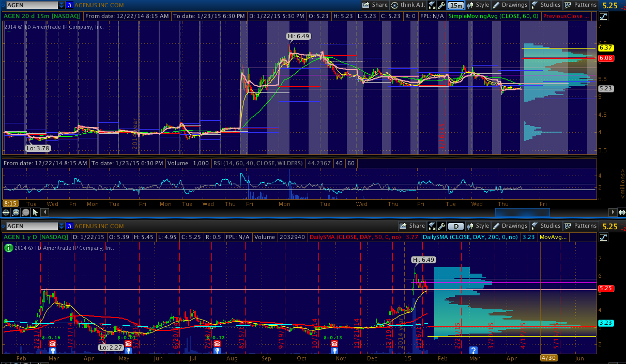Open the Studies menu in the top toolbar

546,5
